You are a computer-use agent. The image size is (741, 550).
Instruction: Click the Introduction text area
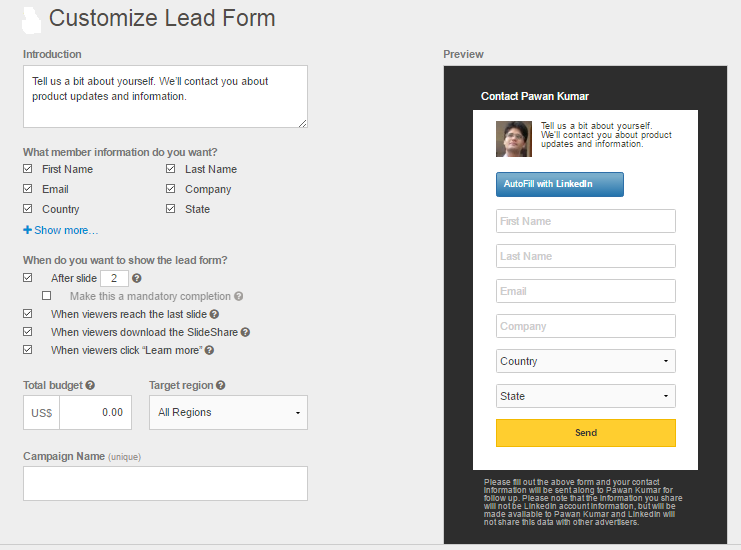165,96
